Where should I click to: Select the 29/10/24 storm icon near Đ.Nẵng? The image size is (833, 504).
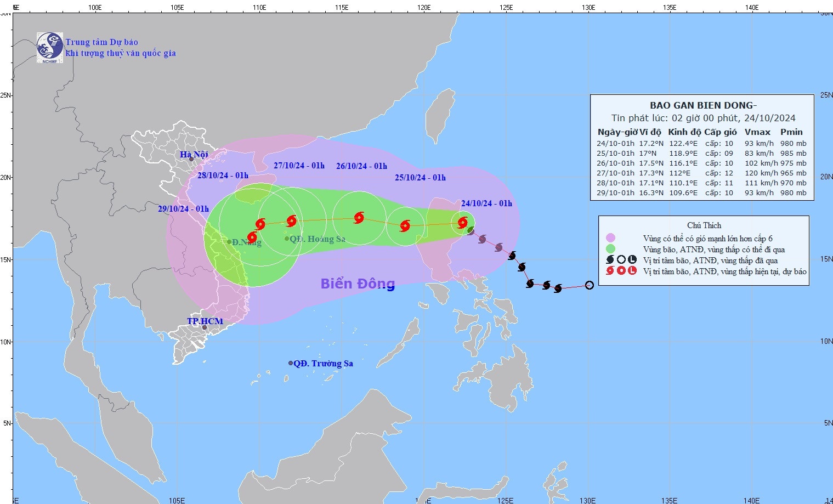click(252, 237)
